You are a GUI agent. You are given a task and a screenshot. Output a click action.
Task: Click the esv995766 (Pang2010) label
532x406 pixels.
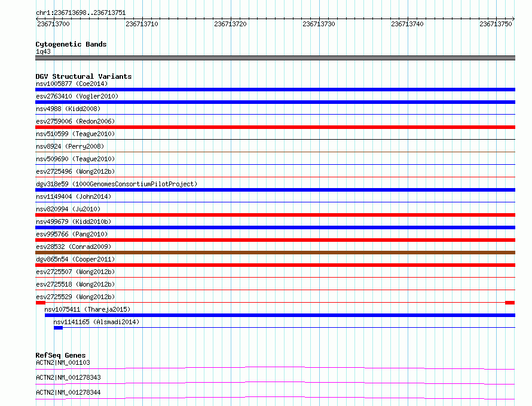[72, 234]
